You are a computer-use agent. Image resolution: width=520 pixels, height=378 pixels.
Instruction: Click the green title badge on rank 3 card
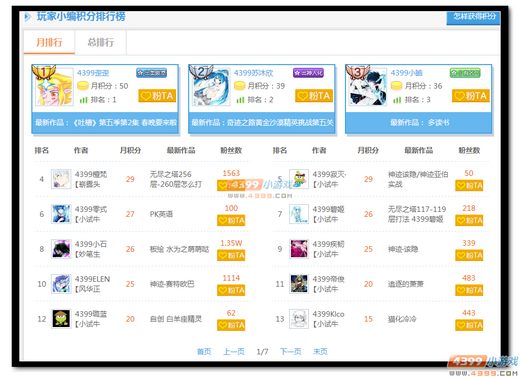(x=465, y=73)
